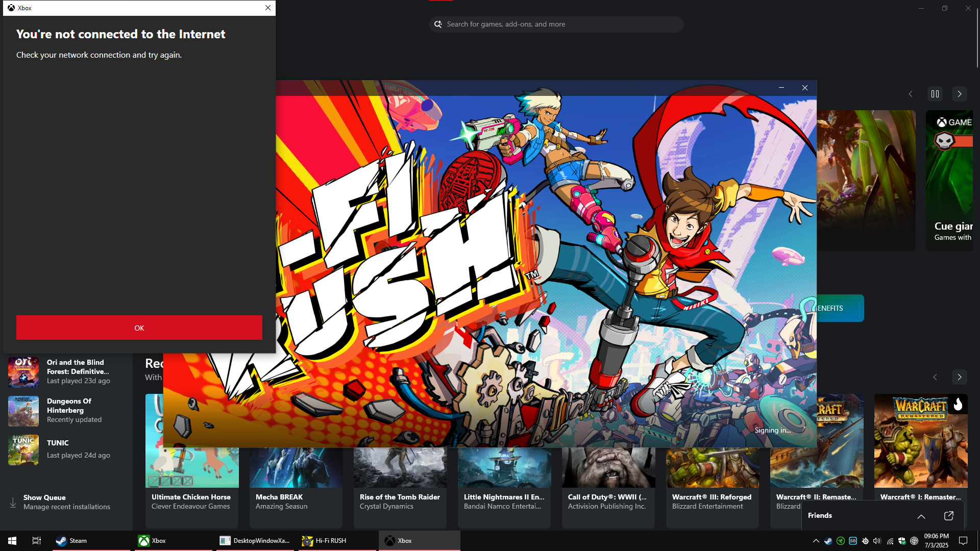The width and height of the screenshot is (980, 551).
Task: Close the Xbox not-connected dialog
Action: pyautogui.click(x=268, y=8)
